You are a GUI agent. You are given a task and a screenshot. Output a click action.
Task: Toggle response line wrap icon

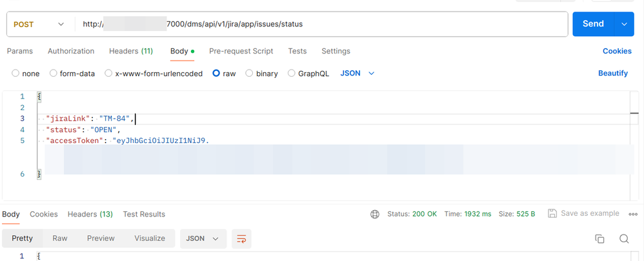coord(241,239)
